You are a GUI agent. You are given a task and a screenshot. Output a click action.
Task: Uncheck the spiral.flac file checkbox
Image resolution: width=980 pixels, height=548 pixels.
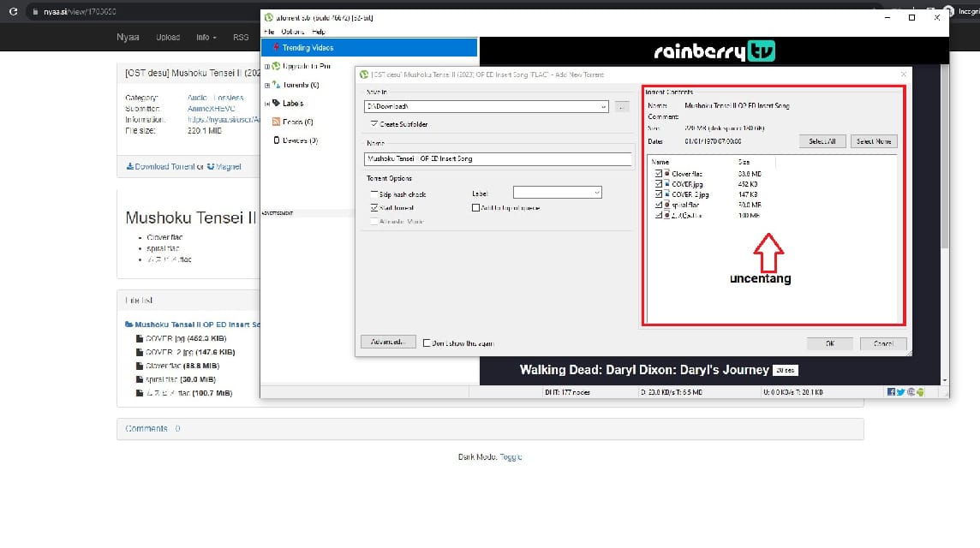(x=658, y=205)
